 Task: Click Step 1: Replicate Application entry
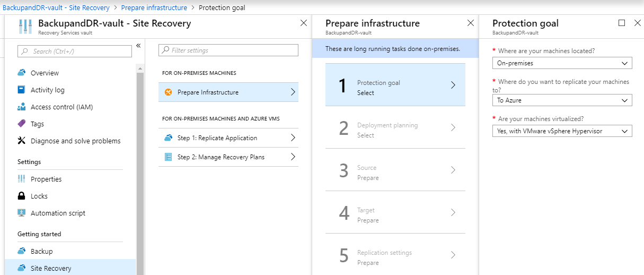point(228,138)
